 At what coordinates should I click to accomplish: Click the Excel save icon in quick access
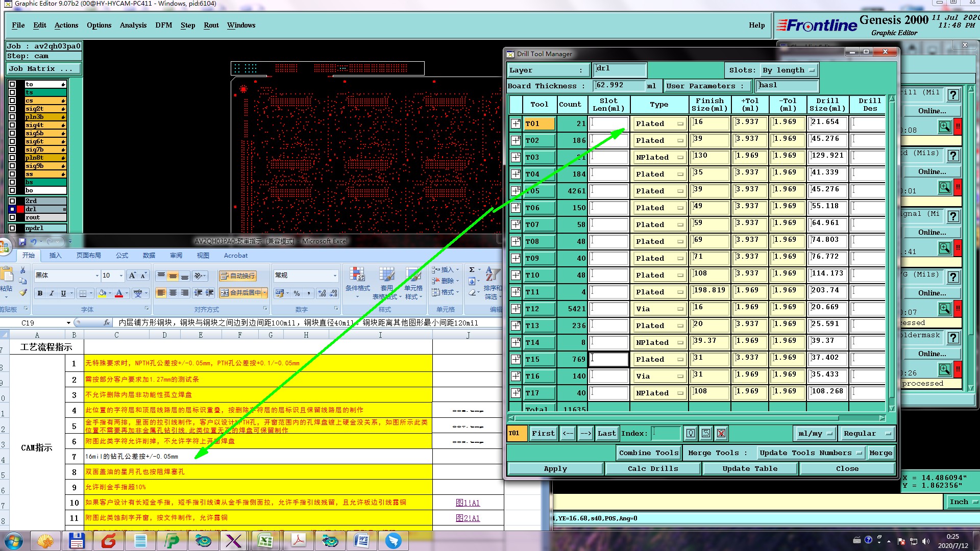[22, 241]
